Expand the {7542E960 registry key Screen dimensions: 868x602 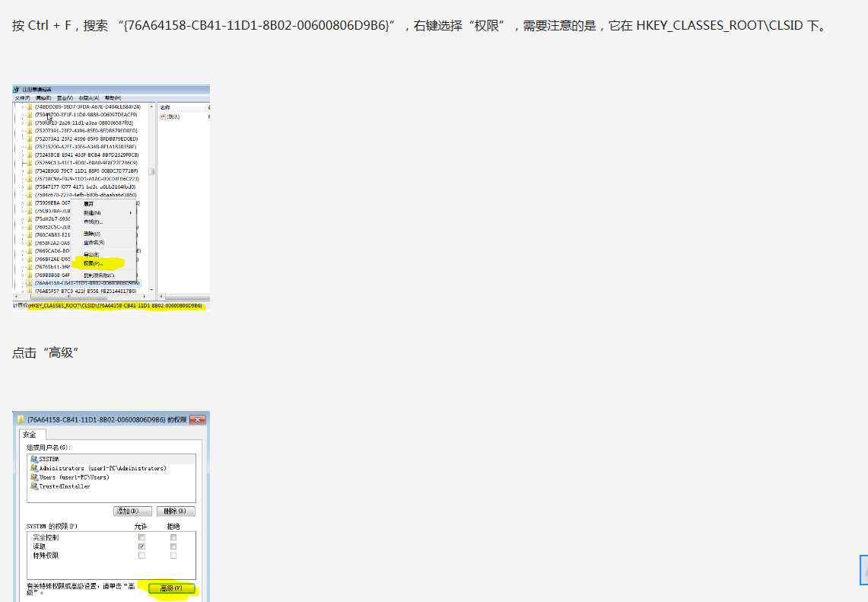[23, 171]
